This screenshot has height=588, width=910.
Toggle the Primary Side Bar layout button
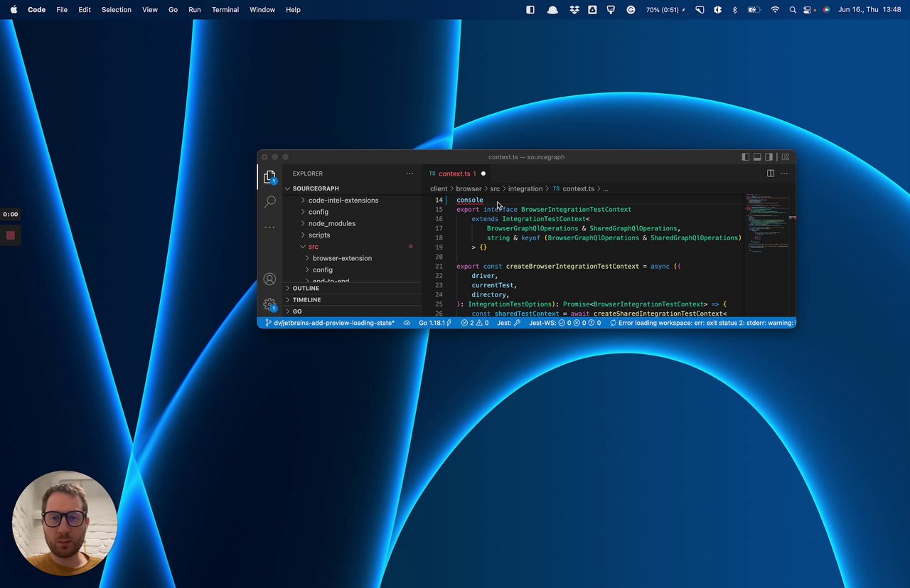point(745,157)
